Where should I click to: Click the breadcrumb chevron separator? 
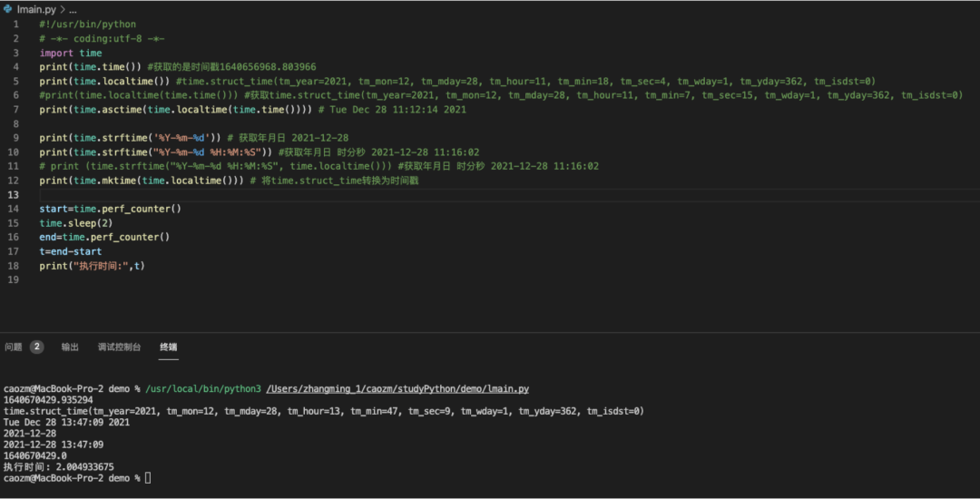[x=63, y=9]
